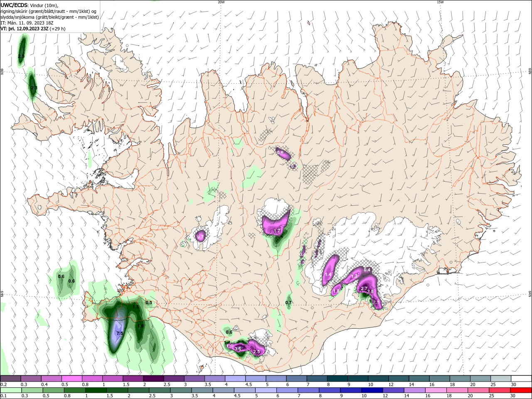Viewport: 532px width, 399px height.
Task: Click the 0.4 label above the southeast snow area
Action: pos(367,270)
